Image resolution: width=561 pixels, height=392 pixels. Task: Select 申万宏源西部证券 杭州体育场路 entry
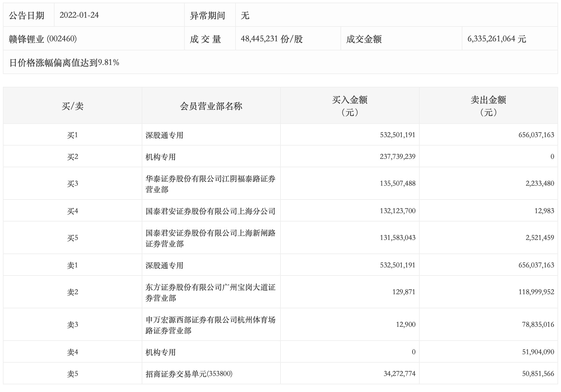coord(210,325)
